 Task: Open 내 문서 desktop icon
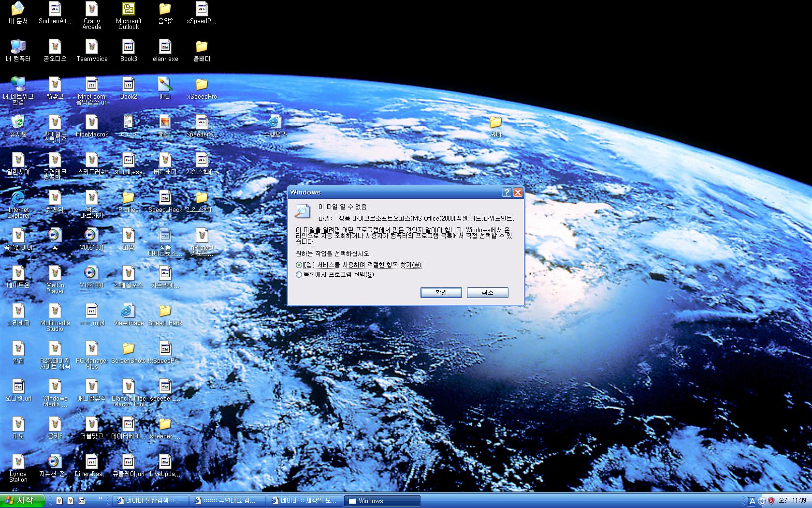point(18,13)
